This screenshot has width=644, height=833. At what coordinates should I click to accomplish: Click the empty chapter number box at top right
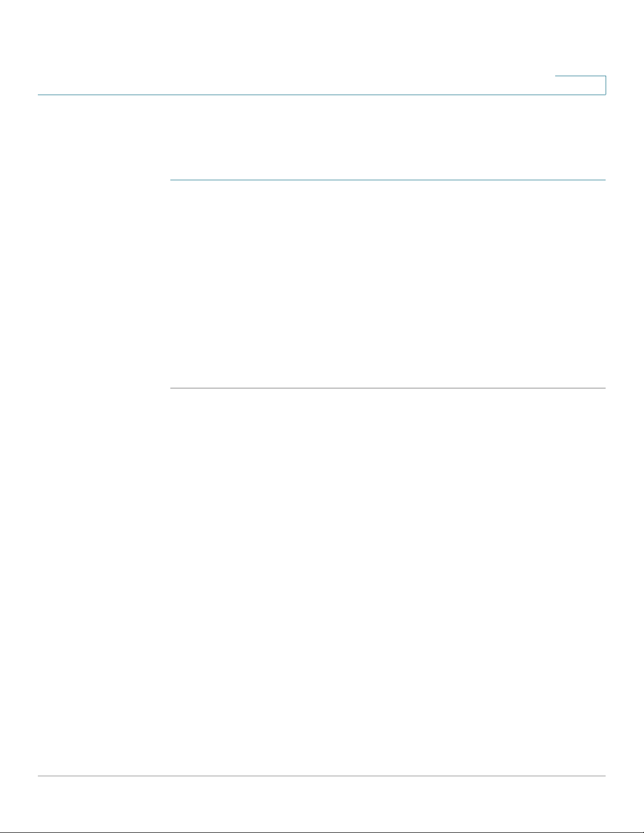[x=580, y=85]
